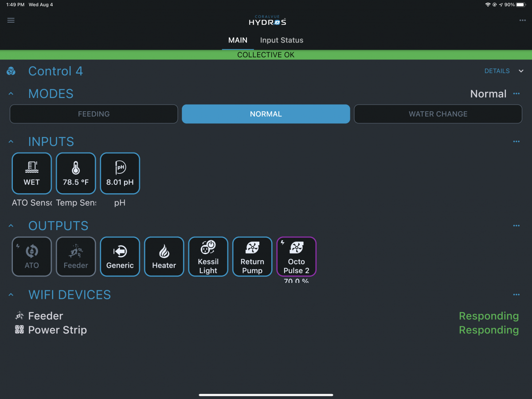Open the Feeder output tile
532x399 pixels.
tap(76, 257)
